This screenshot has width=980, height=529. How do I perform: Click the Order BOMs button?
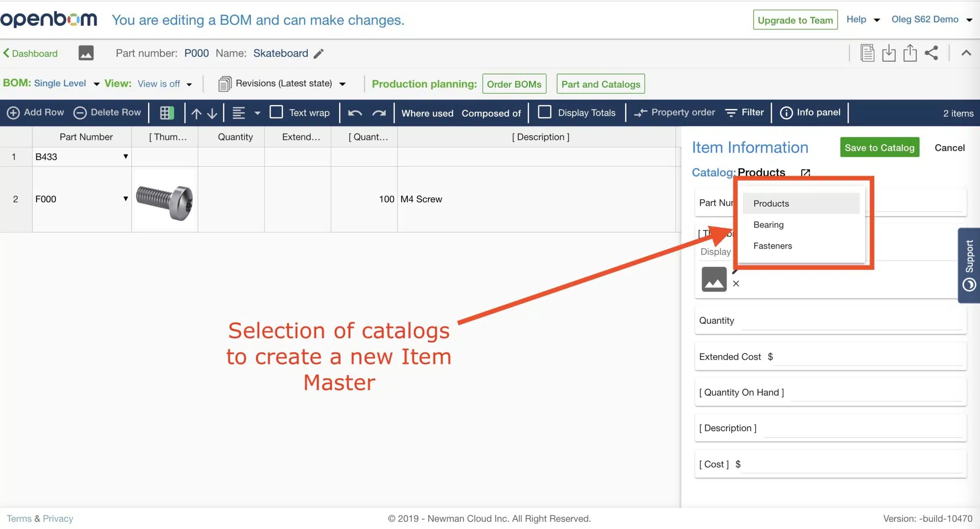tap(514, 84)
